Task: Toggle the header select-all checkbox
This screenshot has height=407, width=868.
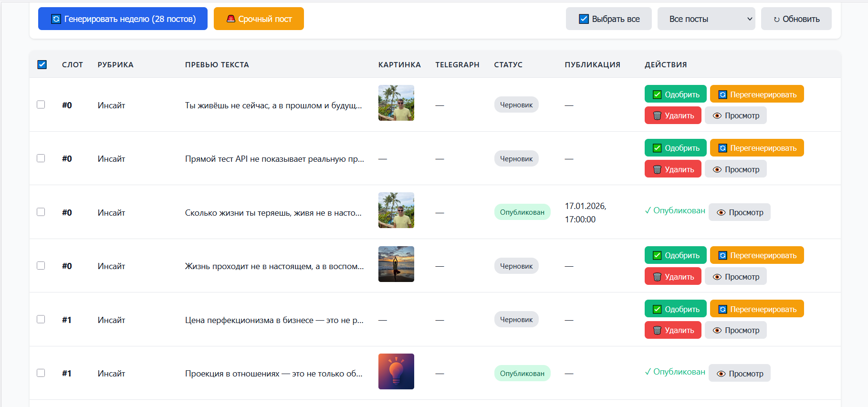Action: 42,64
